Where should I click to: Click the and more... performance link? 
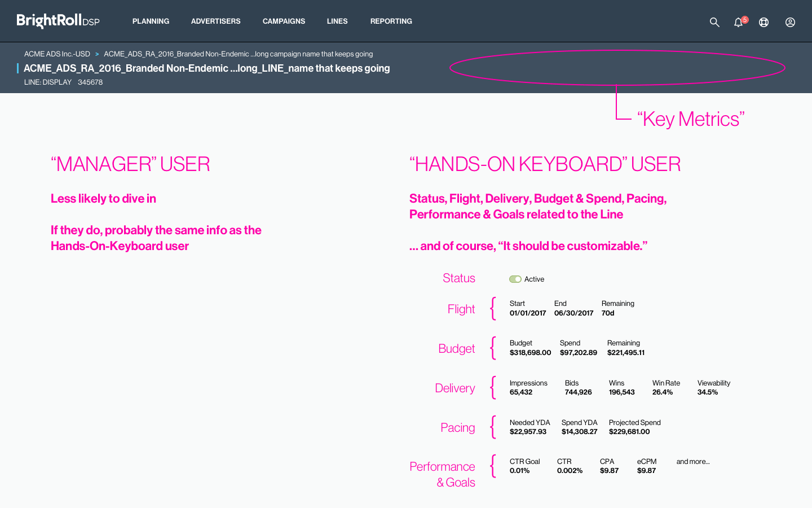(693, 461)
